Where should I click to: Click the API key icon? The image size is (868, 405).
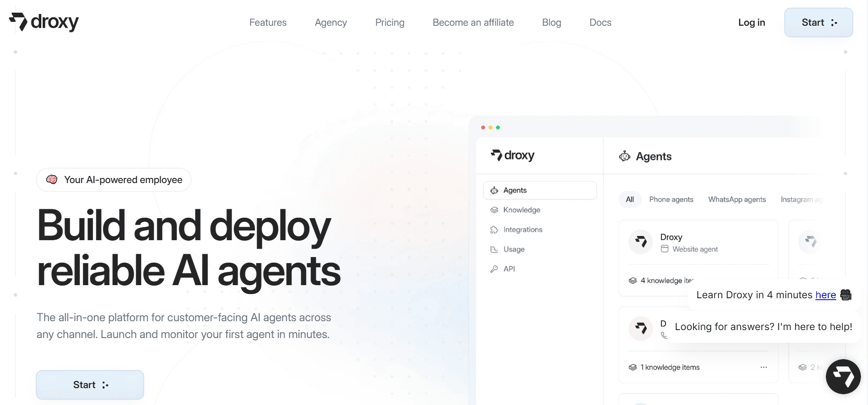pyautogui.click(x=494, y=269)
